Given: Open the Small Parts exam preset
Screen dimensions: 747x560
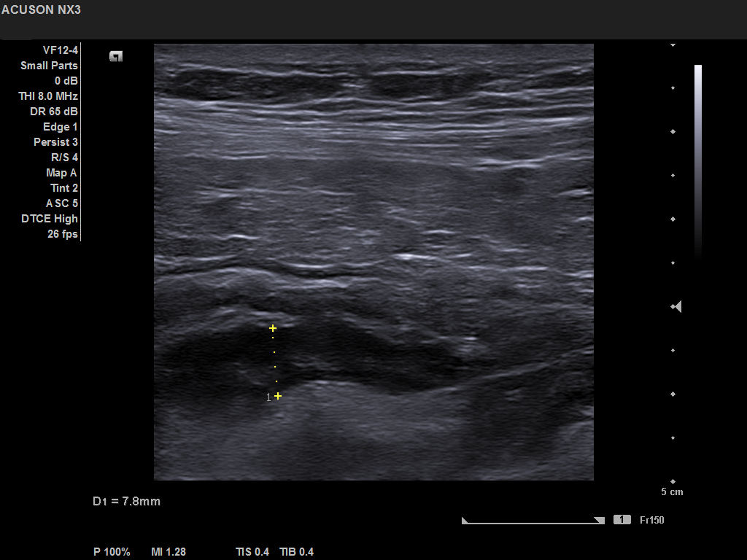Looking at the screenshot, I should (x=49, y=66).
